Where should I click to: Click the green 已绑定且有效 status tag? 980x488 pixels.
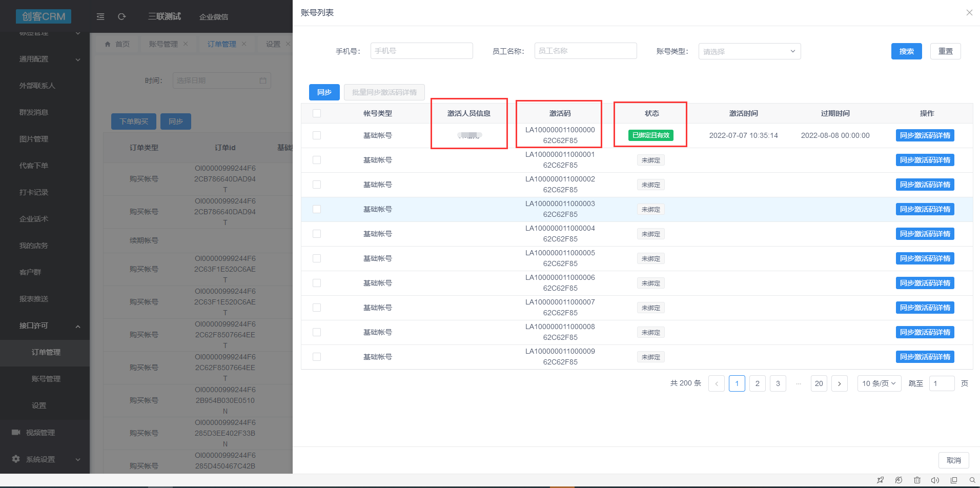point(651,135)
